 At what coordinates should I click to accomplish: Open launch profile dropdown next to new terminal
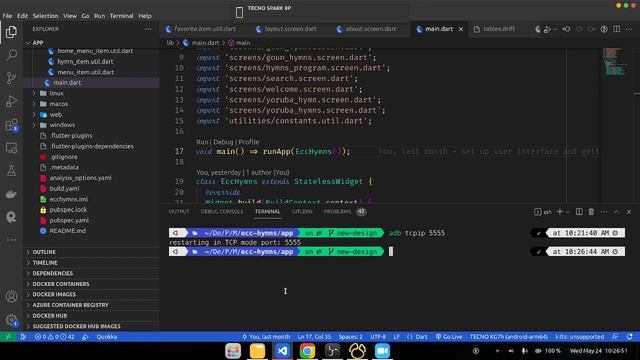568,212
